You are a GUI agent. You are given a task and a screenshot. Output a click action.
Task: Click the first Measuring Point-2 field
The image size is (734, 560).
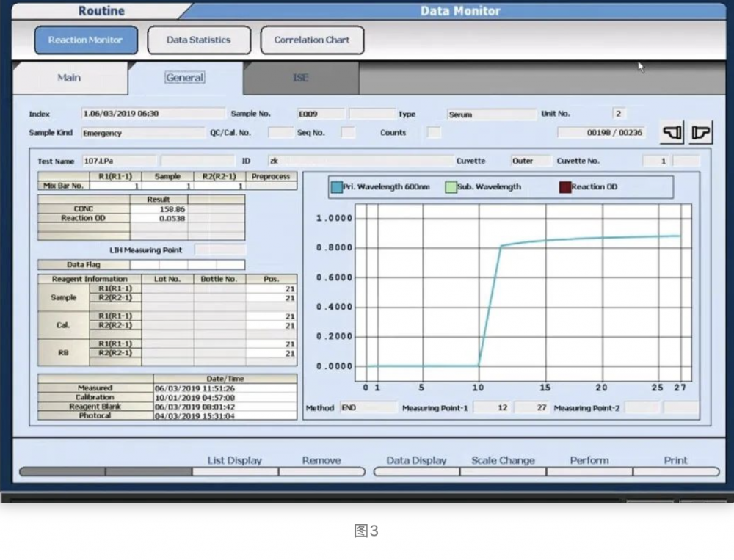[642, 408]
